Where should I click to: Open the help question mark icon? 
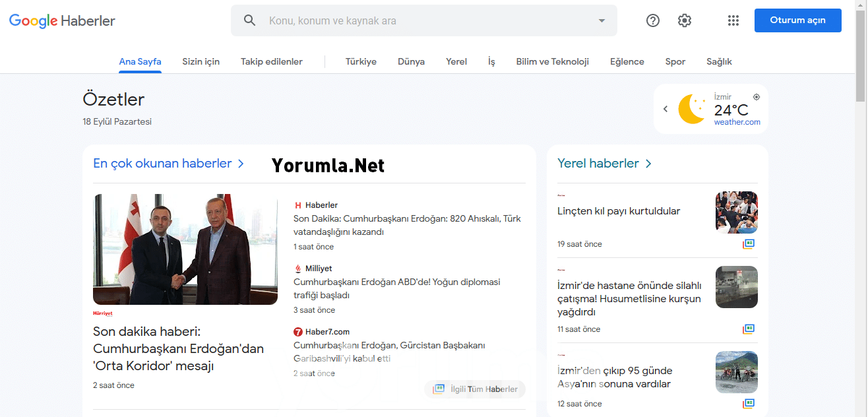pyautogui.click(x=653, y=20)
